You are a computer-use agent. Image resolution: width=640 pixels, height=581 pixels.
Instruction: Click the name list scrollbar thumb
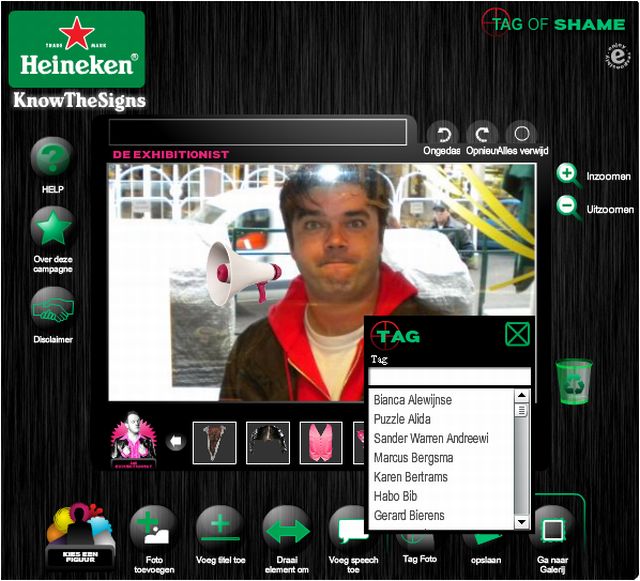[521, 410]
